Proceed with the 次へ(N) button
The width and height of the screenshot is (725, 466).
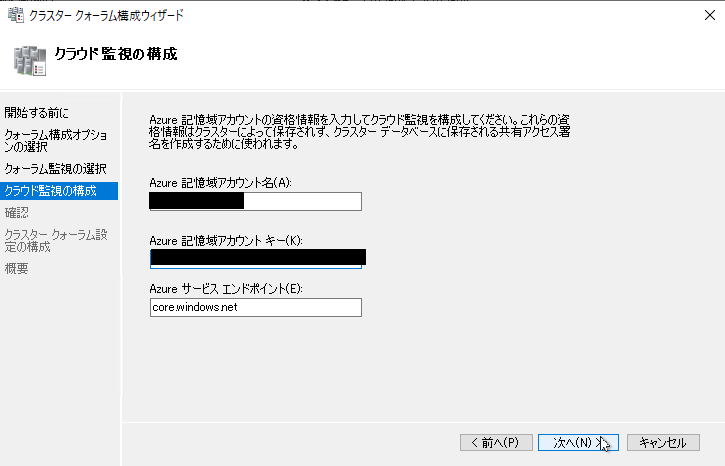click(x=578, y=442)
